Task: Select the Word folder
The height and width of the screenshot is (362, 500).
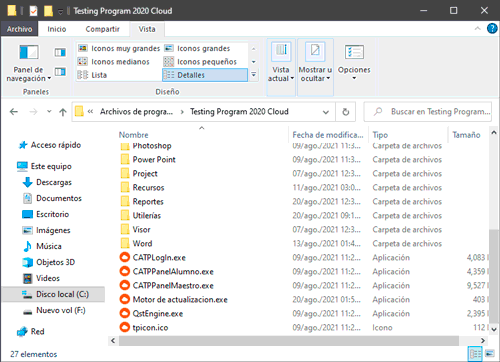Action: point(142,244)
